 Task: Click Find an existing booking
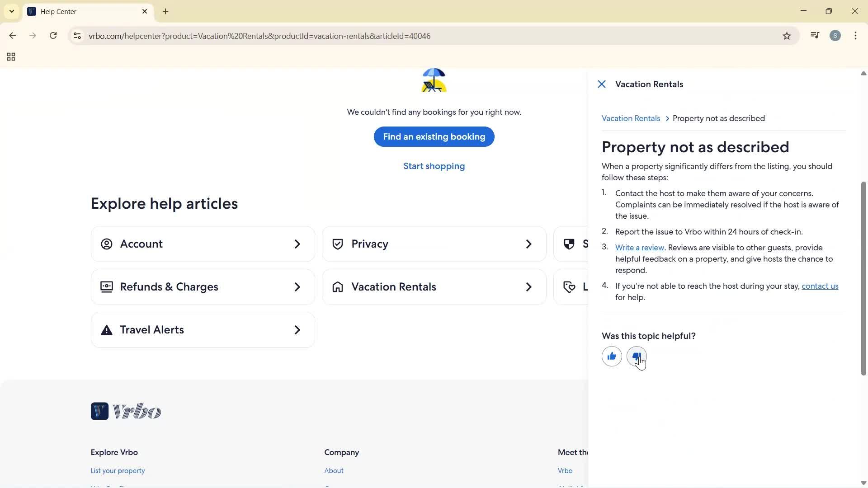click(434, 136)
